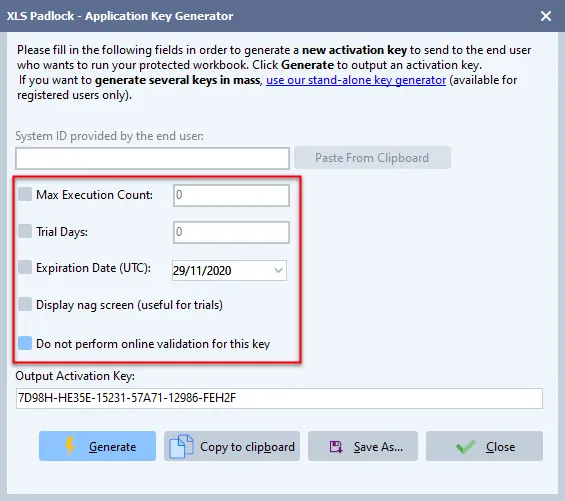The width and height of the screenshot is (565, 501).
Task: Click the Max Execution Count value field
Action: [231, 195]
